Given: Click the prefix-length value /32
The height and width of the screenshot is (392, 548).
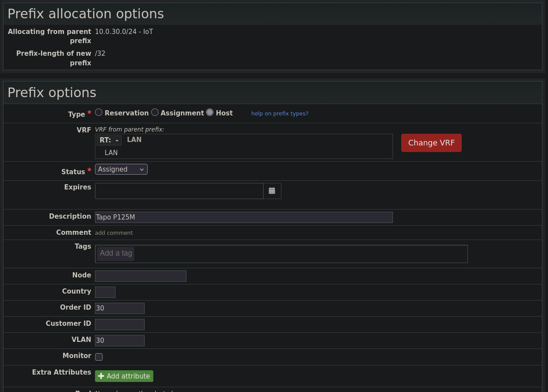Looking at the screenshot, I should tap(100, 54).
